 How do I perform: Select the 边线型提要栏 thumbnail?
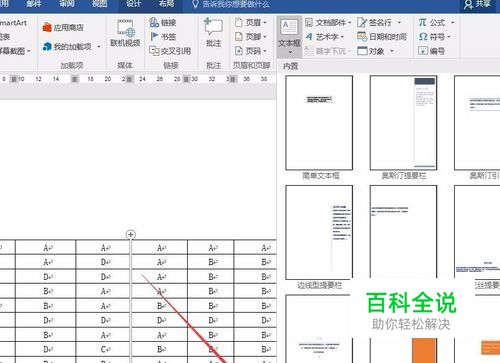coord(319,233)
